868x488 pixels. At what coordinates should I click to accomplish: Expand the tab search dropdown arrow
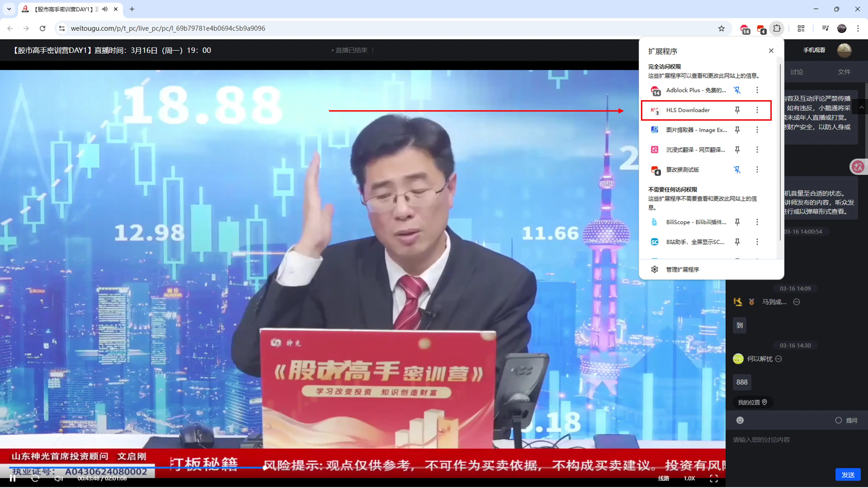tap(9, 9)
